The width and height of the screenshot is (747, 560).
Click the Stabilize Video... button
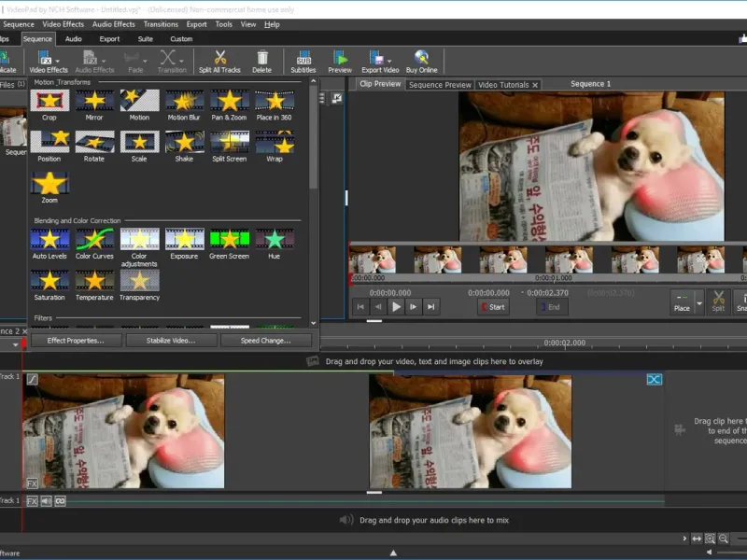click(171, 341)
